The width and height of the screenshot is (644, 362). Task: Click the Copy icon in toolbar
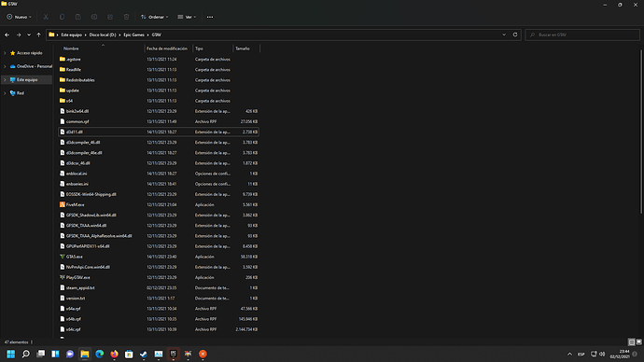[x=62, y=17]
